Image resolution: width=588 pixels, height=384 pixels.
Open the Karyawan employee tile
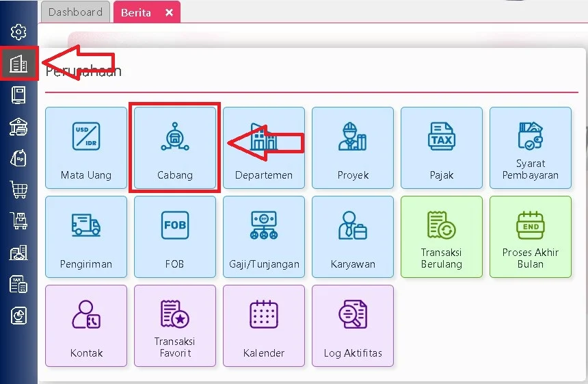(x=353, y=237)
